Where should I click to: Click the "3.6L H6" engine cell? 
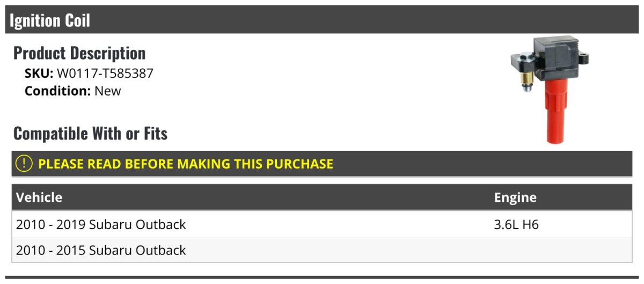[516, 224]
